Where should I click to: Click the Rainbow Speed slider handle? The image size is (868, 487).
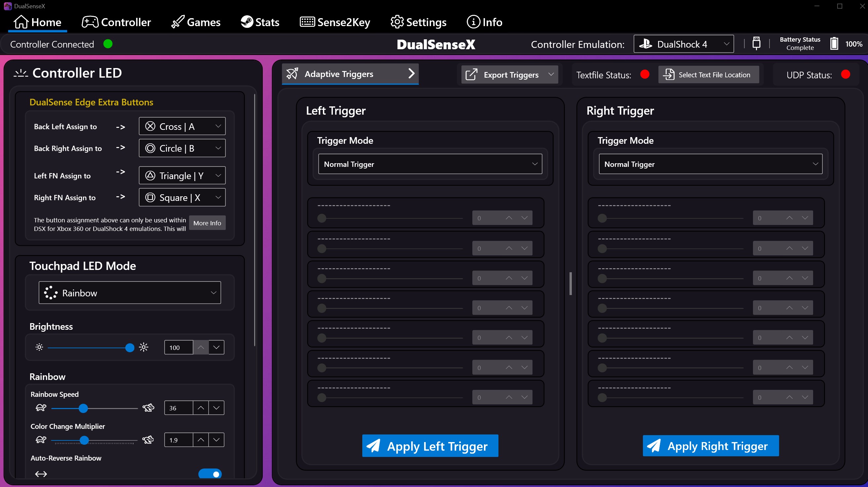coord(83,408)
